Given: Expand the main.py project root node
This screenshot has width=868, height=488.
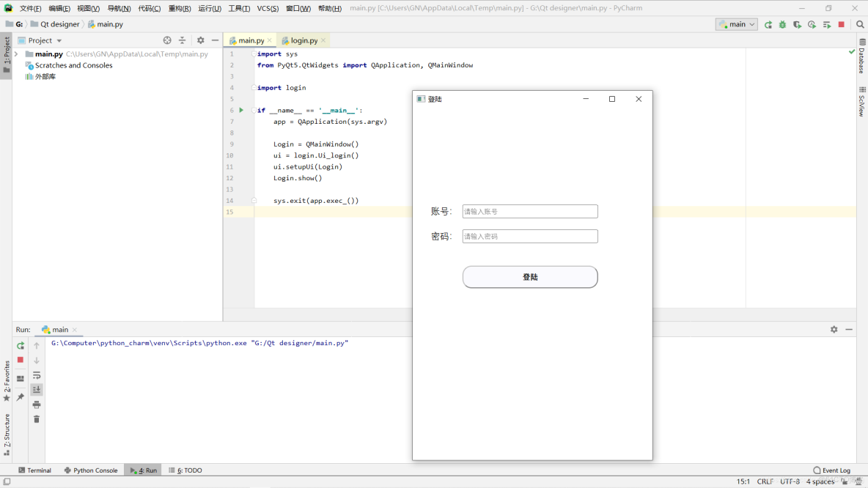Looking at the screenshot, I should point(16,53).
